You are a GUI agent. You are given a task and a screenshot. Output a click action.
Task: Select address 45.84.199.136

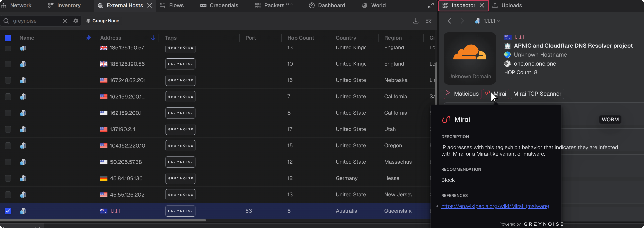pos(126,178)
